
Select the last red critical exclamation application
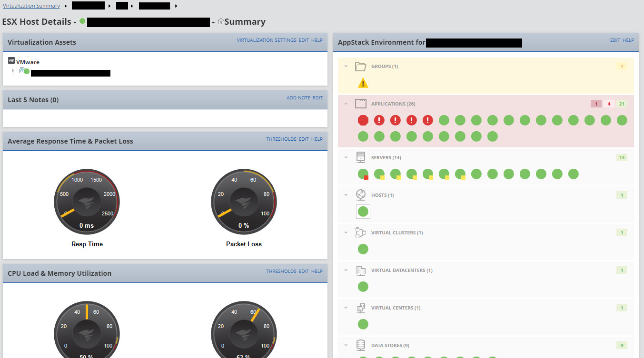tap(427, 120)
